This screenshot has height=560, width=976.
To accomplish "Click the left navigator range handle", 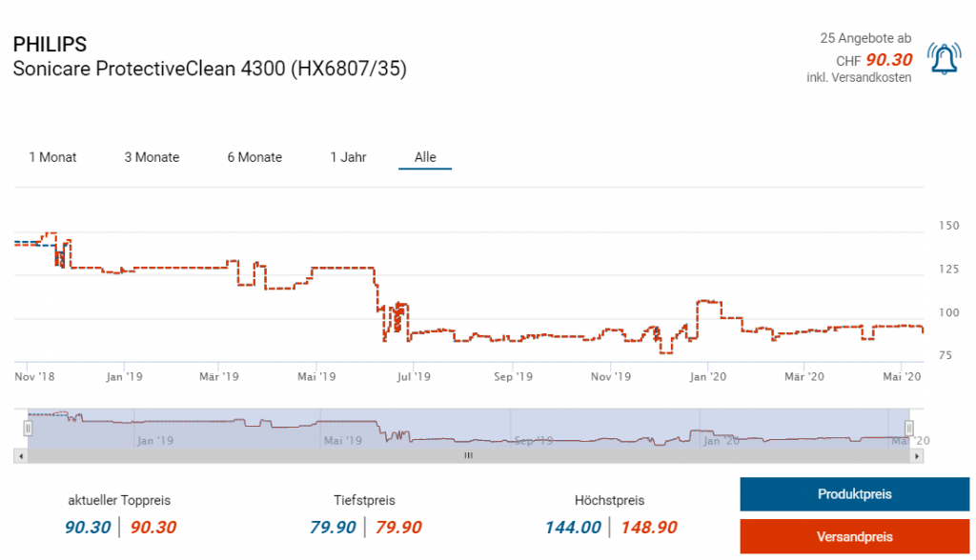I will (x=28, y=429).
